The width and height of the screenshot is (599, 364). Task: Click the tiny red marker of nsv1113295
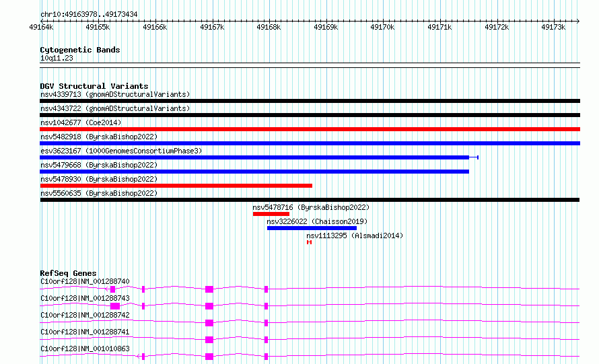pyautogui.click(x=309, y=242)
